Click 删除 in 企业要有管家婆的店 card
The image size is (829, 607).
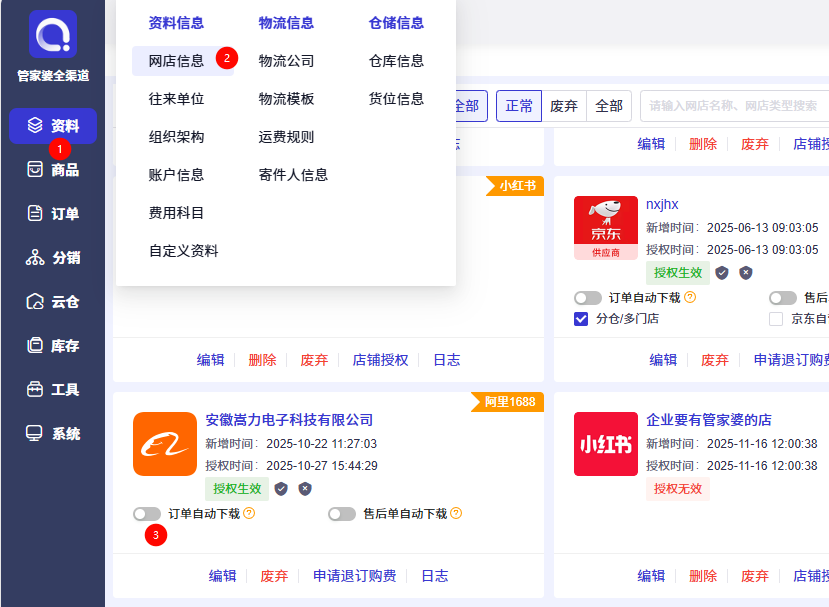[703, 576]
